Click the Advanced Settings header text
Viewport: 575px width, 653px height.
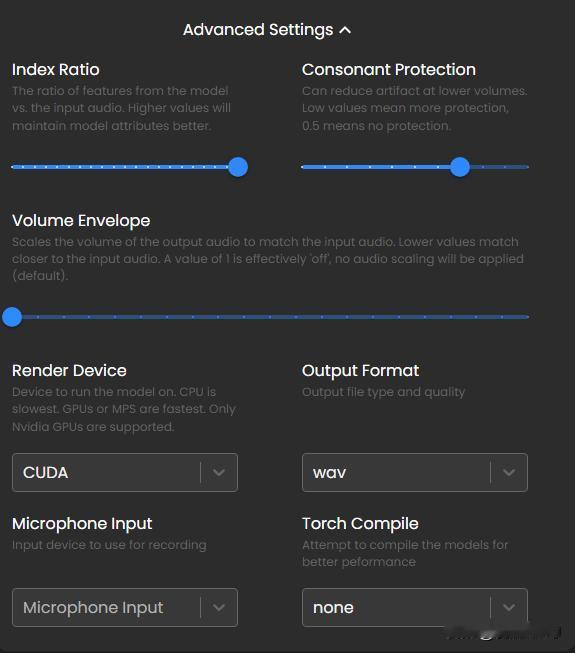[x=258, y=30]
